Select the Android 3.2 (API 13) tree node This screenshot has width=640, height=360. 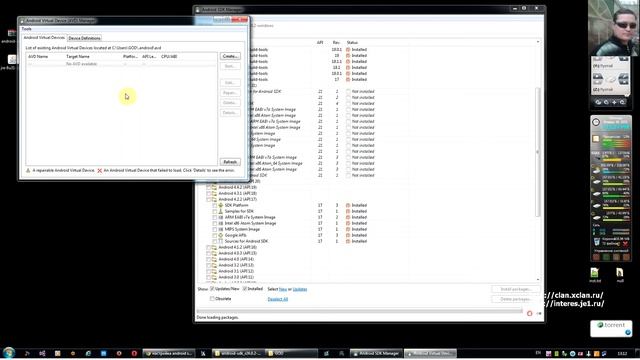coord(236,265)
